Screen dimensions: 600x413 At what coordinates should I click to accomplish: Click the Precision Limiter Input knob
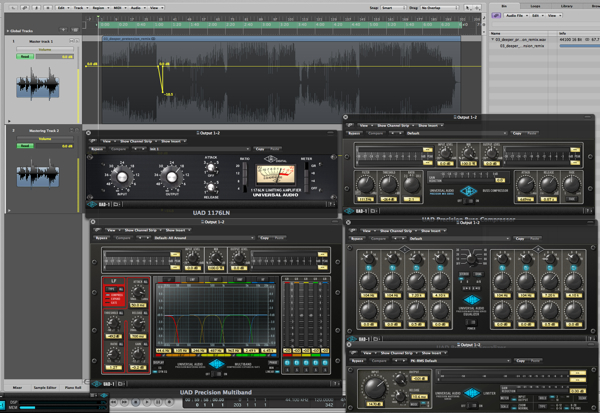pyautogui.click(x=375, y=387)
